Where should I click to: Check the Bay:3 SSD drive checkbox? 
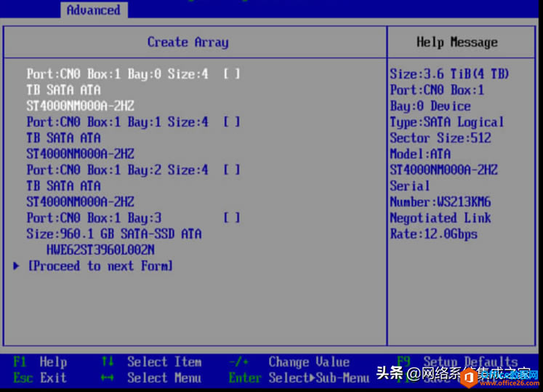pos(231,217)
